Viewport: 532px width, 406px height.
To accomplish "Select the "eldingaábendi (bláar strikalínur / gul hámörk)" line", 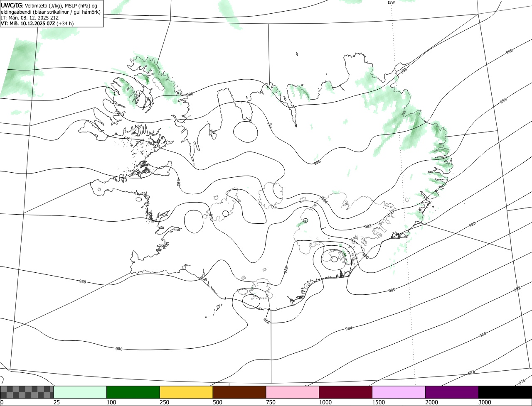I will (51, 12).
